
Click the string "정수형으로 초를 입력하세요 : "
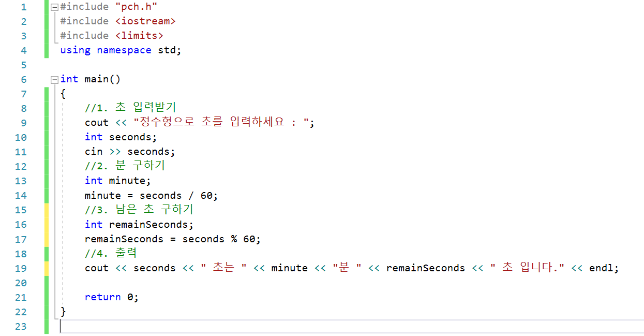[x=221, y=122]
